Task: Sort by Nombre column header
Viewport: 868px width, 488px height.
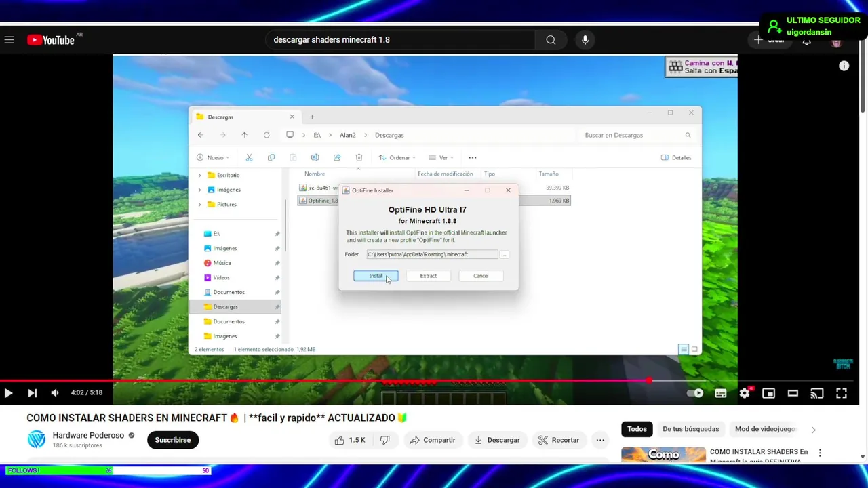Action: [315, 174]
